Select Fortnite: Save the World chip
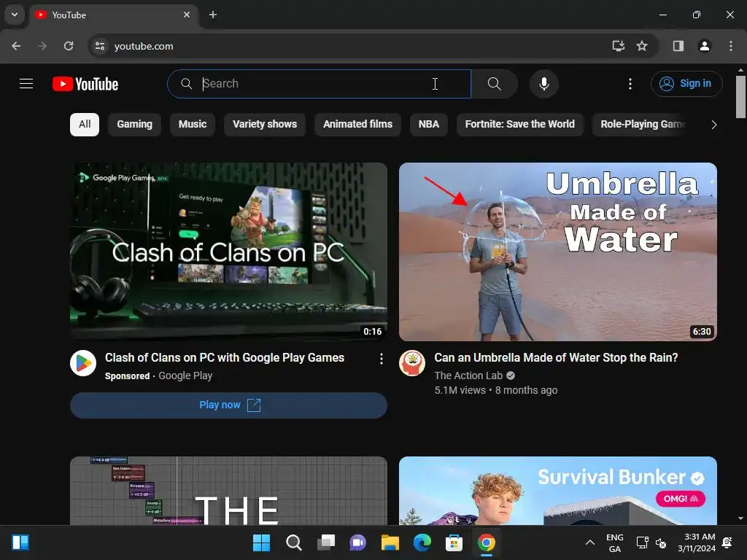Viewport: 747px width, 560px height. 519,124
